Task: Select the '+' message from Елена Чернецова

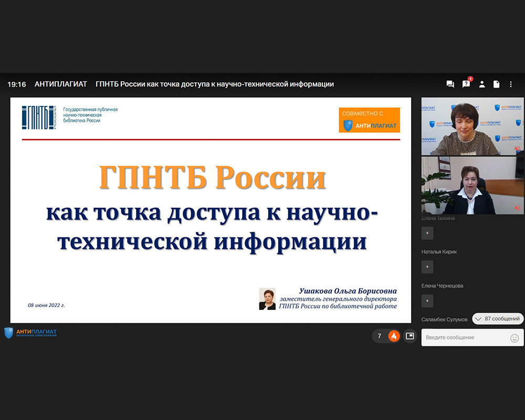Action: point(427,301)
